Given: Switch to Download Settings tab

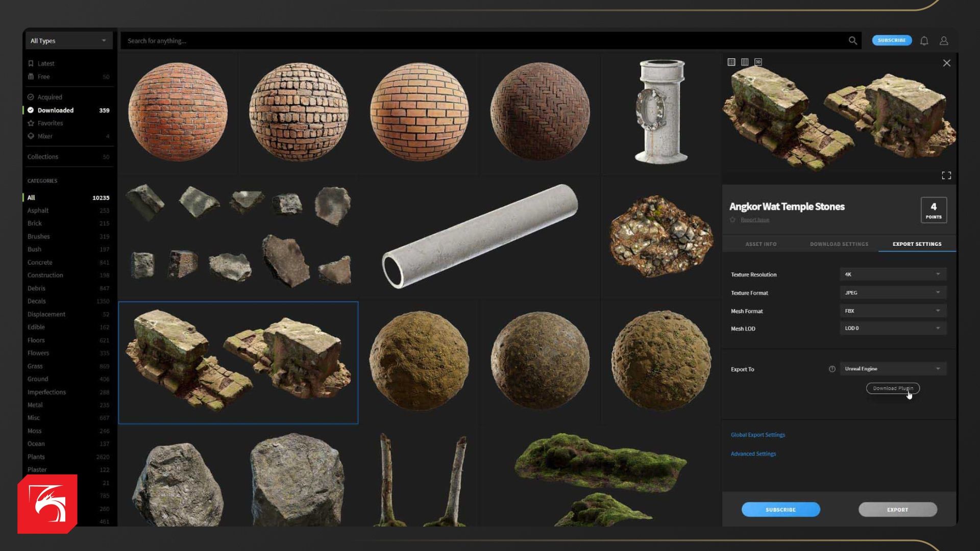Looking at the screenshot, I should click(839, 244).
